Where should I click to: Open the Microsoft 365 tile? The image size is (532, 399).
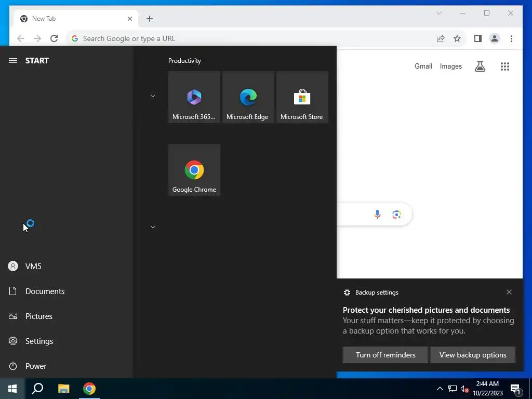click(x=194, y=97)
